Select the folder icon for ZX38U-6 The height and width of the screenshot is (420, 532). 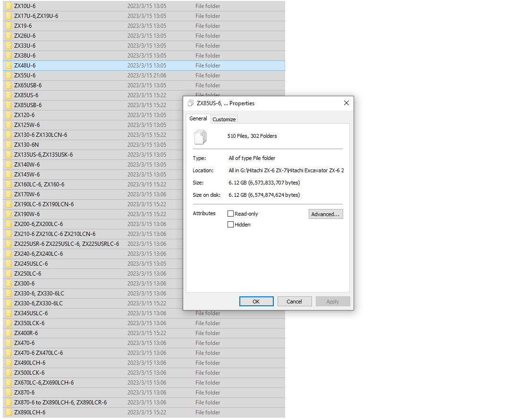pos(8,56)
